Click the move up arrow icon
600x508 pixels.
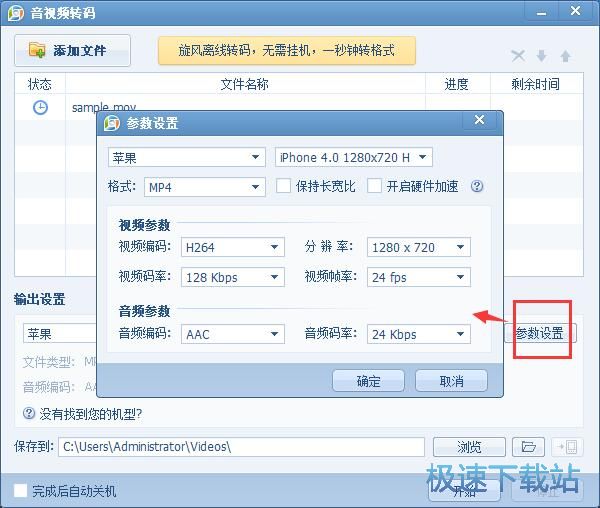point(566,56)
